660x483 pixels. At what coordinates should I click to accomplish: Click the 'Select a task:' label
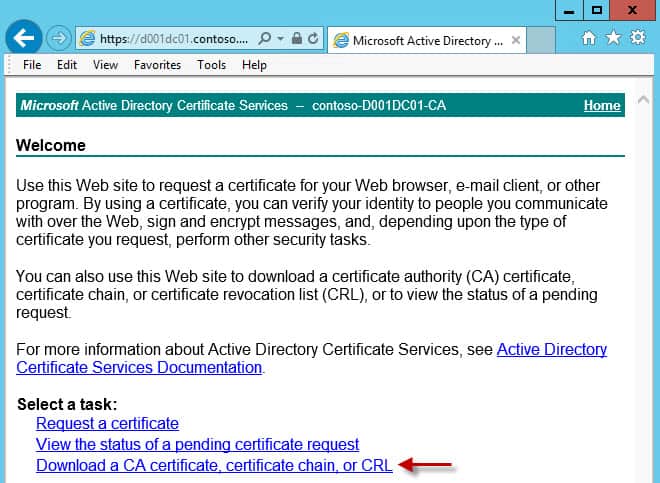click(x=67, y=404)
